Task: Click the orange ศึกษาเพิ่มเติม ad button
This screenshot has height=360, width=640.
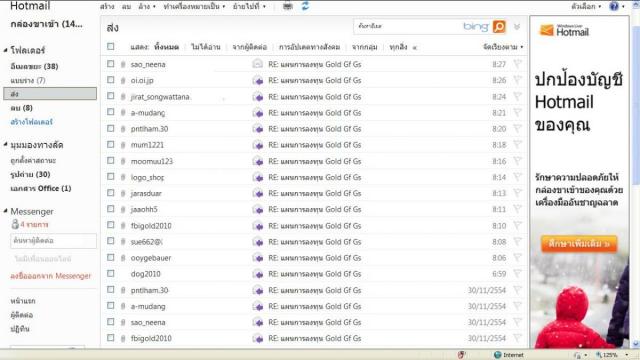Action: [579, 244]
